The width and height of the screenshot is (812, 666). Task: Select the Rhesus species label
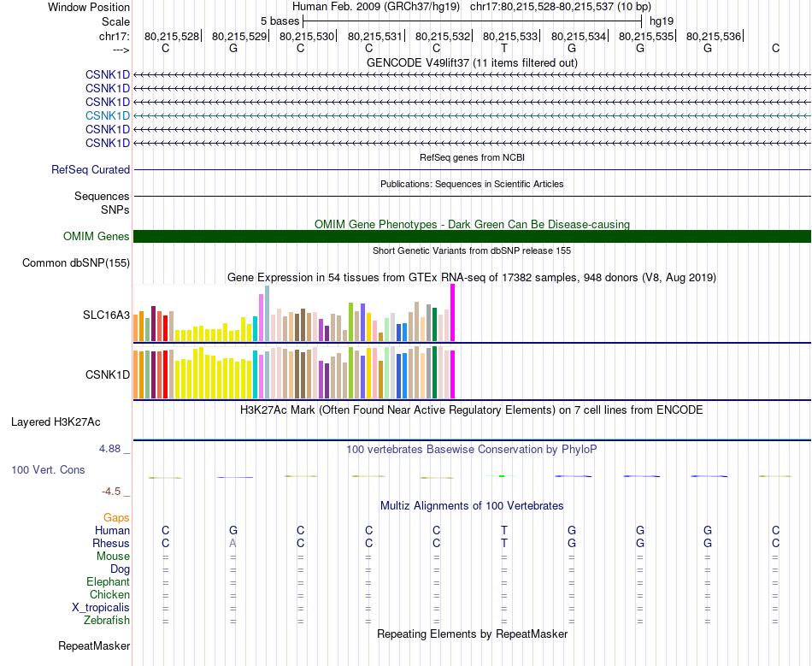tap(111, 543)
